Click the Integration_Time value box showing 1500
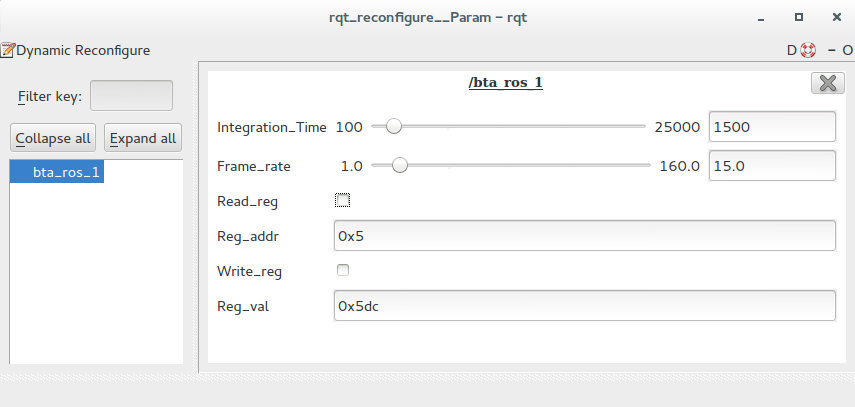 771,127
